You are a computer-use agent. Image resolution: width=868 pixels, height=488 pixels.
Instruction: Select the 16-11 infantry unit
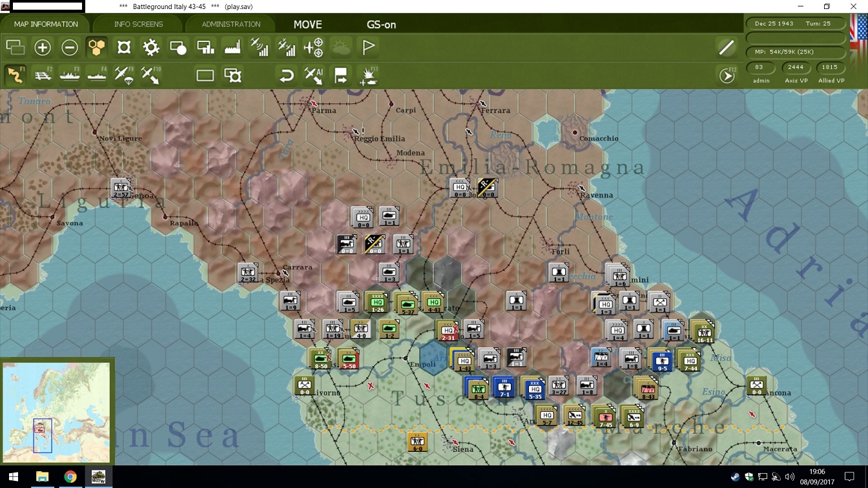tap(703, 331)
